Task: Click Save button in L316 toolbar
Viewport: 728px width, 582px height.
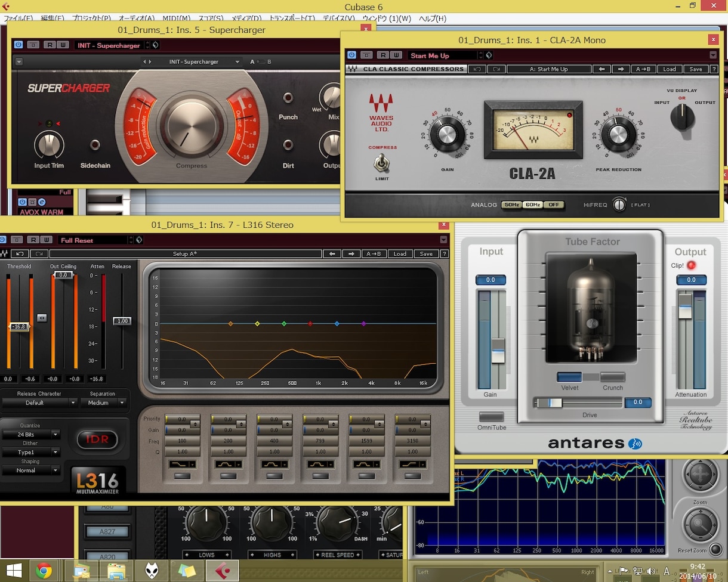Action: [x=426, y=253]
